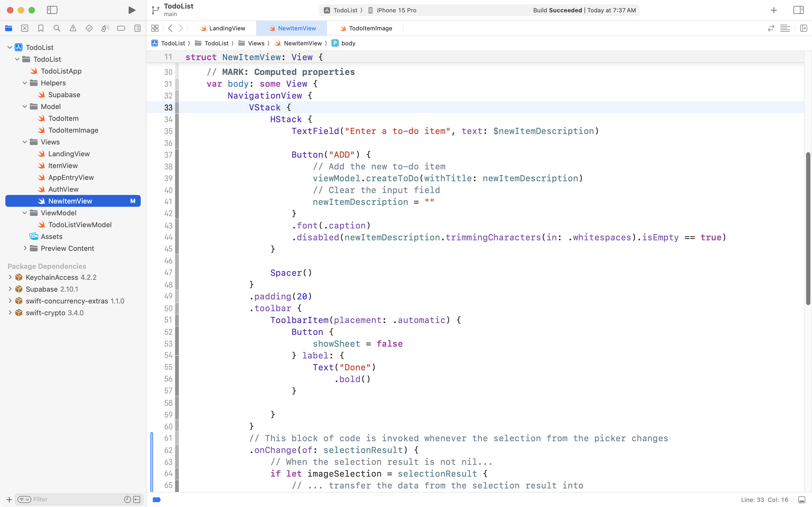This screenshot has width=812, height=507.
Task: Toggle breakpoint activation in the debug bar
Action: pos(156,499)
